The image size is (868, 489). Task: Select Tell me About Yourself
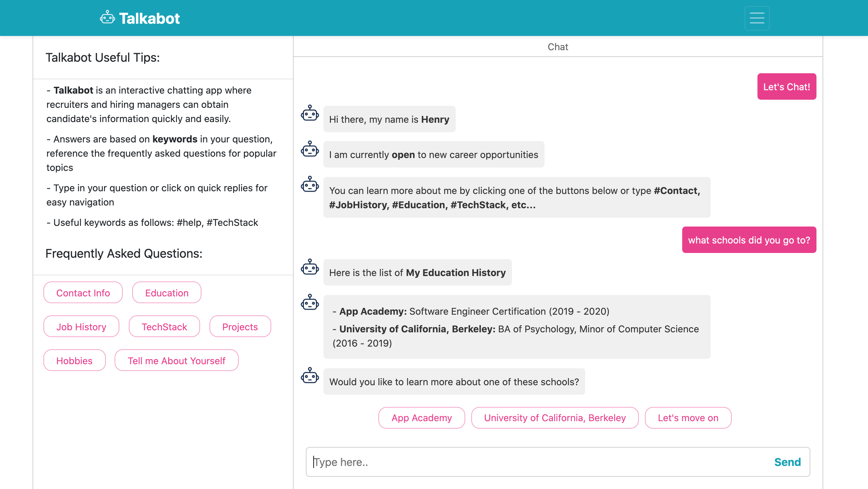(x=176, y=360)
